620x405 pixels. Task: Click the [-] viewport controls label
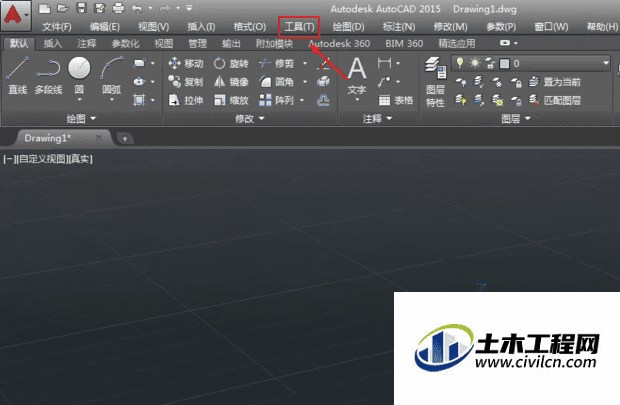[x=9, y=159]
